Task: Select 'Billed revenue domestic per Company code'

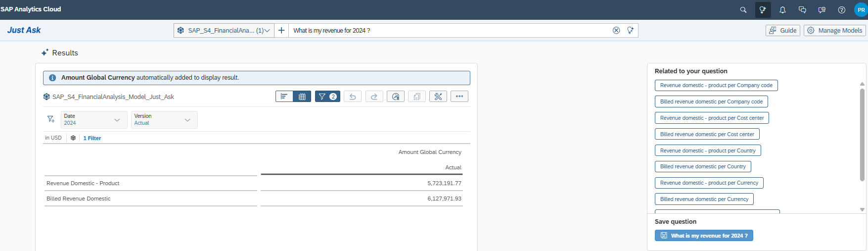Action: (x=711, y=101)
